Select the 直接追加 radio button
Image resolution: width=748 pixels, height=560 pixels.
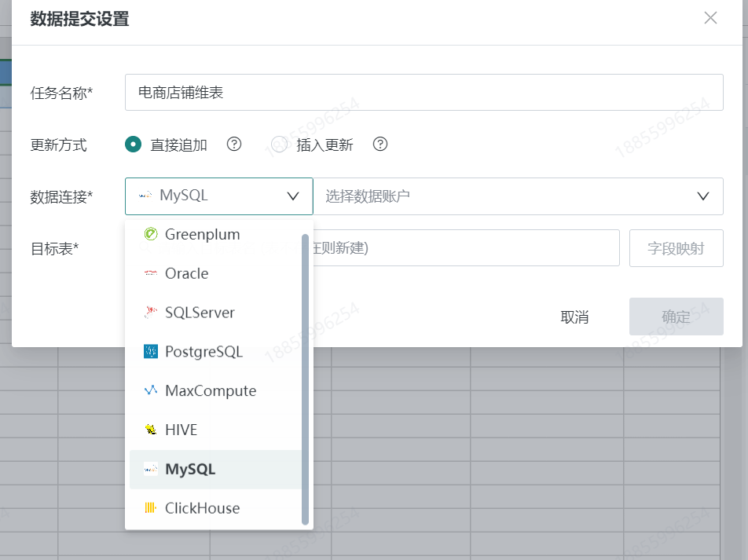click(x=133, y=144)
